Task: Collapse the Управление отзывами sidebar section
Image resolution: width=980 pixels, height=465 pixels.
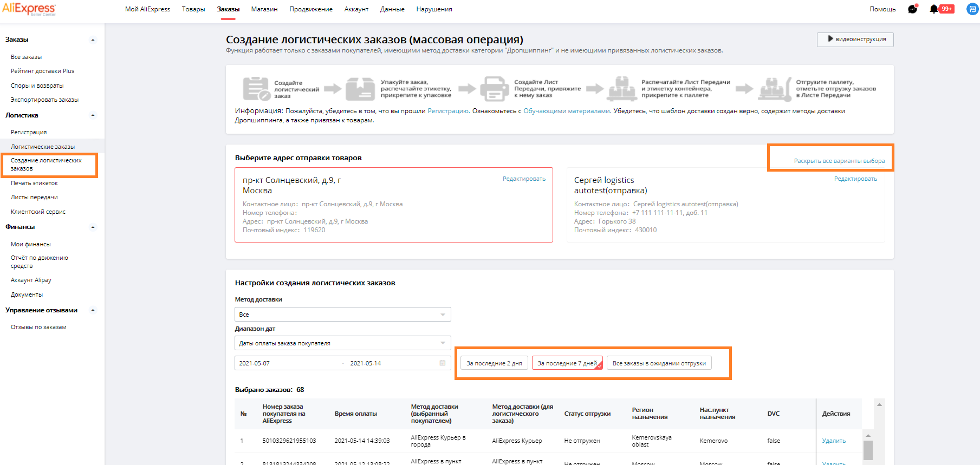Action: pyautogui.click(x=93, y=311)
